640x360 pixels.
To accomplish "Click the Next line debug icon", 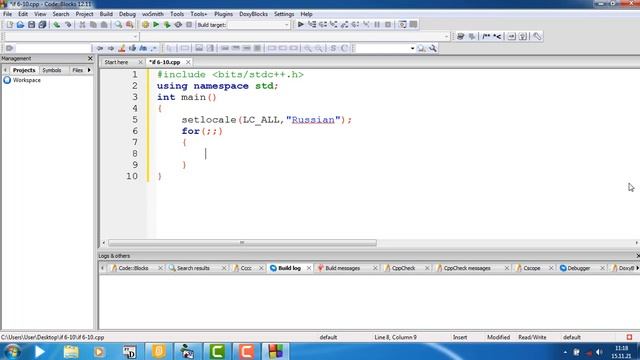I will click(x=323, y=24).
